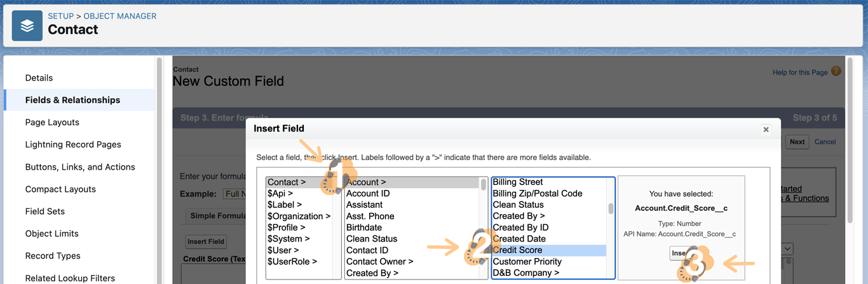Click the Object Manager layers icon
This screenshot has height=284, width=868.
[x=27, y=26]
